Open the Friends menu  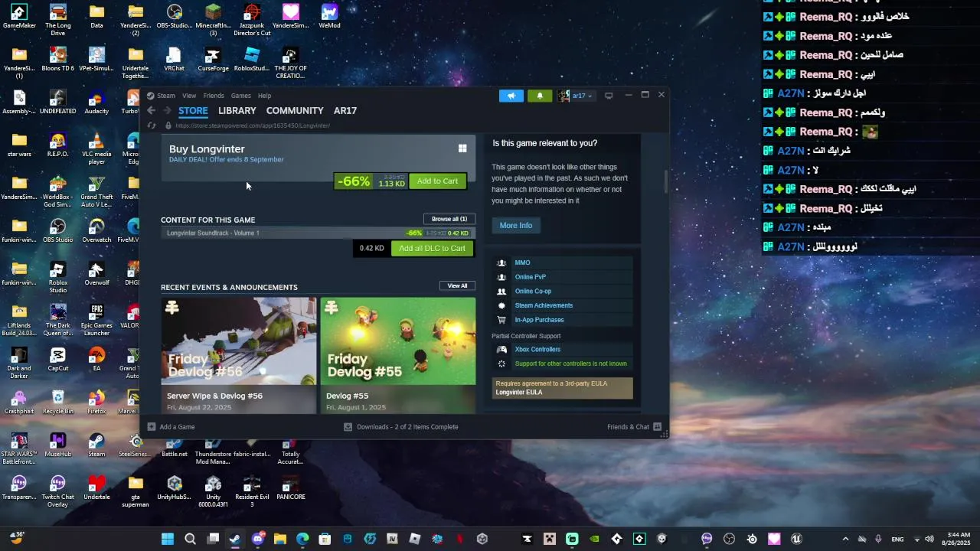(x=214, y=96)
